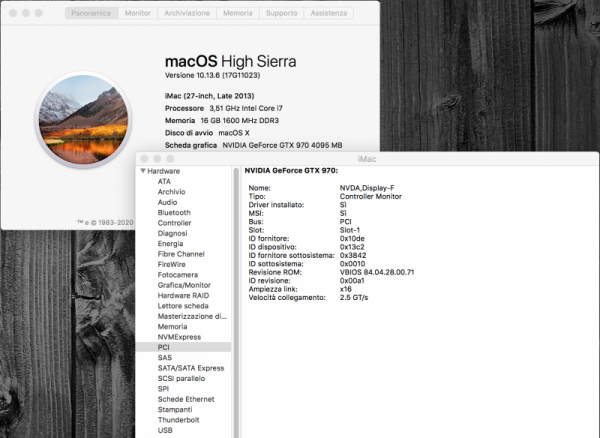Click the NVIDIA GeForce GTX 970 heading
Screen dimensions: 600x438
point(291,171)
